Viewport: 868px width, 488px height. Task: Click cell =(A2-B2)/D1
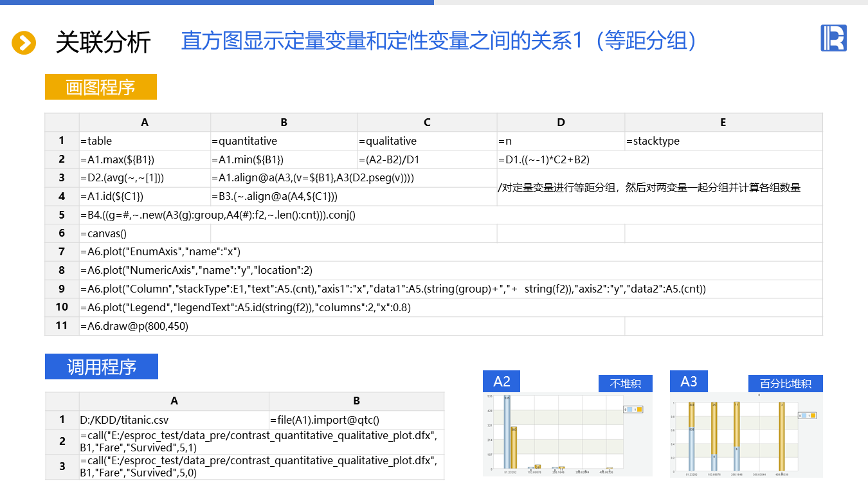[x=427, y=159]
